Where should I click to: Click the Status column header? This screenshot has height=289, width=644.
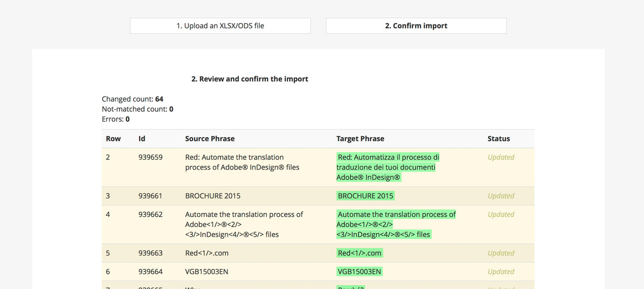click(x=498, y=139)
